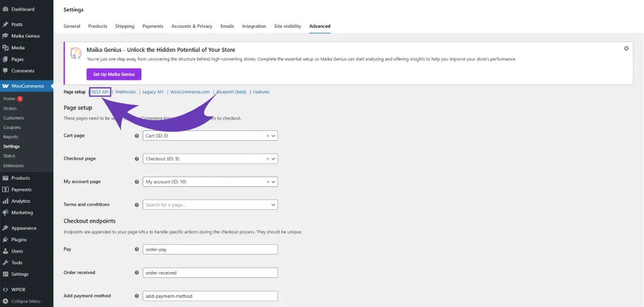Click the Tools wrench icon

tap(5, 262)
